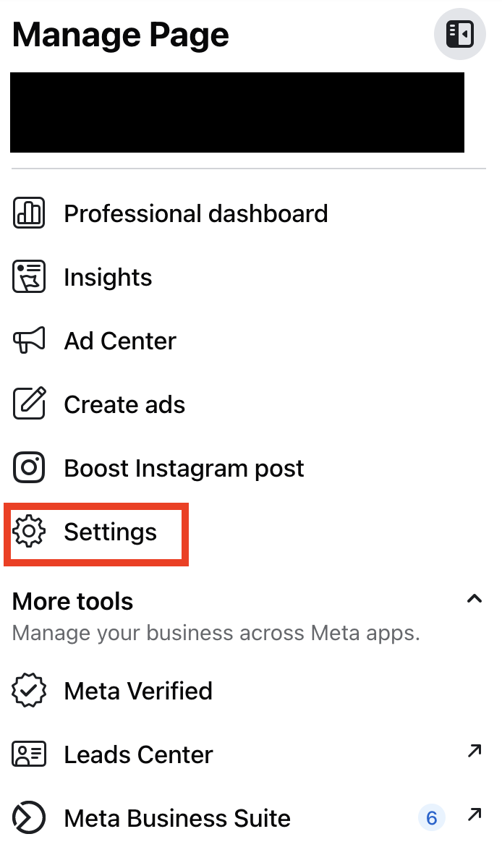This screenshot has height=868, width=502.
Task: Open the Professional dashboard menu item
Action: (195, 213)
